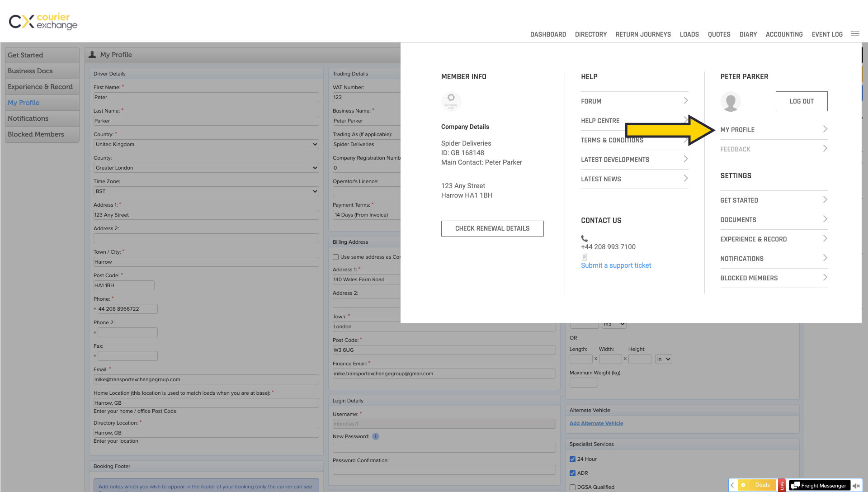This screenshot has width=868, height=492.
Task: Click the Peter Parker avatar icon
Action: (x=730, y=102)
